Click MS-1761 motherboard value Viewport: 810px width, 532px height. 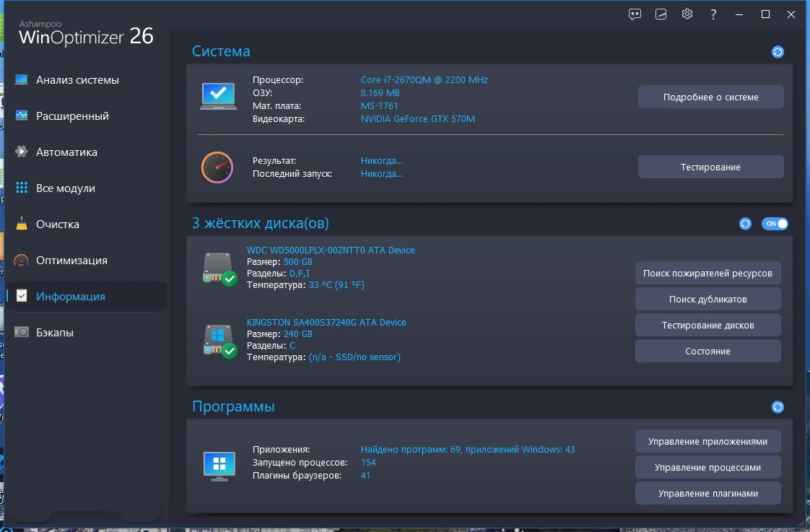[x=379, y=106]
